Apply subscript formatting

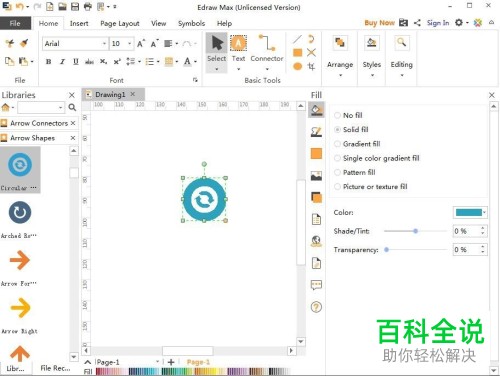[x=103, y=62]
